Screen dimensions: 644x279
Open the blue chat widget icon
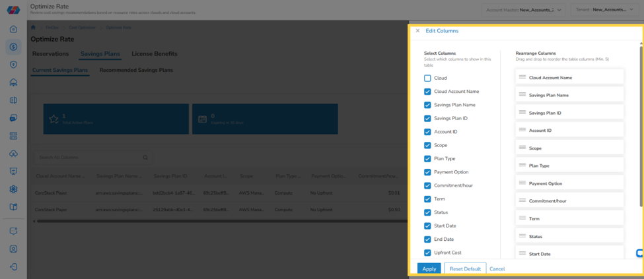coord(639,253)
